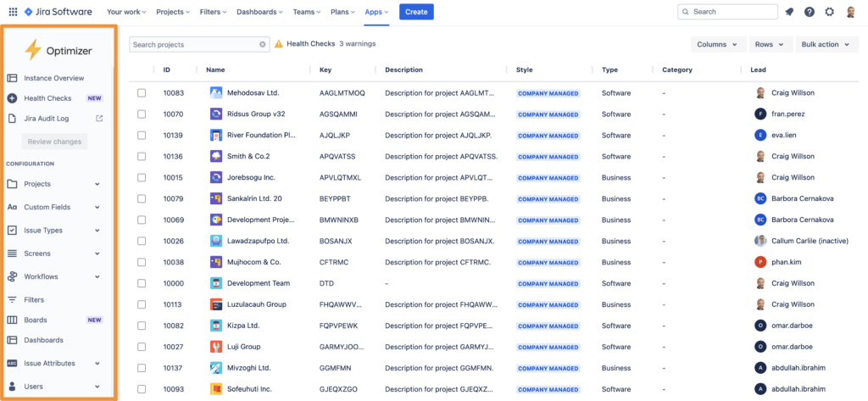Open the Projects top navigation menu
The width and height of the screenshot is (868, 401).
(173, 12)
